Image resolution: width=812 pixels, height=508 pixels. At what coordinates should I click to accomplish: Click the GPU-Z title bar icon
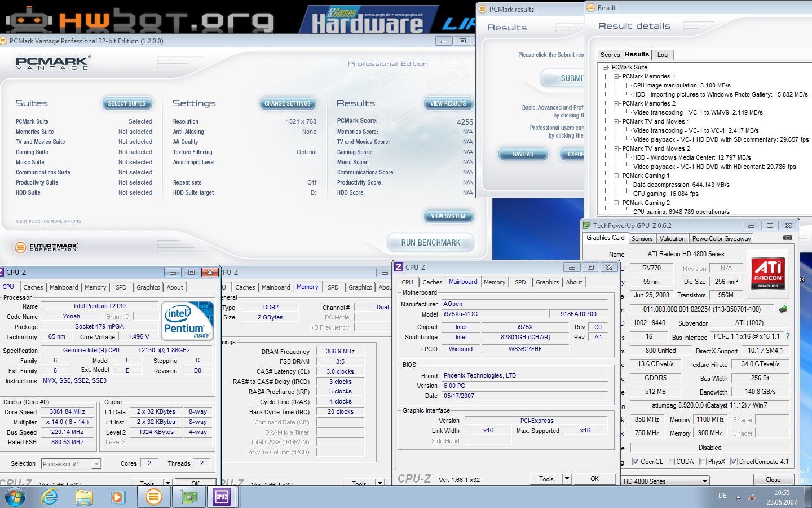tap(588, 225)
